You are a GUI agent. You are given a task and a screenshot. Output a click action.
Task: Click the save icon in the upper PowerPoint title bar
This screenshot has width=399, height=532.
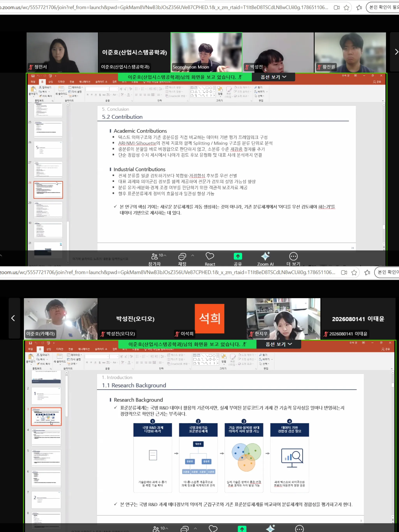[33, 76]
